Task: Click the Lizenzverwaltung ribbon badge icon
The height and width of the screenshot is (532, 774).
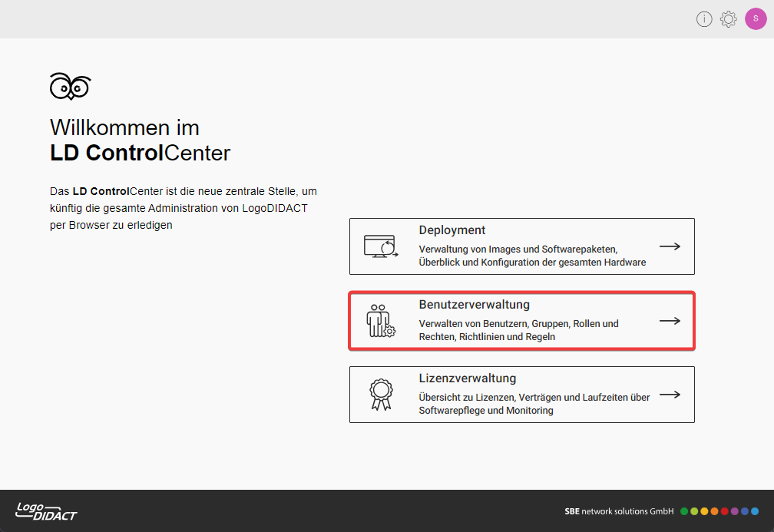Action: [381, 395]
